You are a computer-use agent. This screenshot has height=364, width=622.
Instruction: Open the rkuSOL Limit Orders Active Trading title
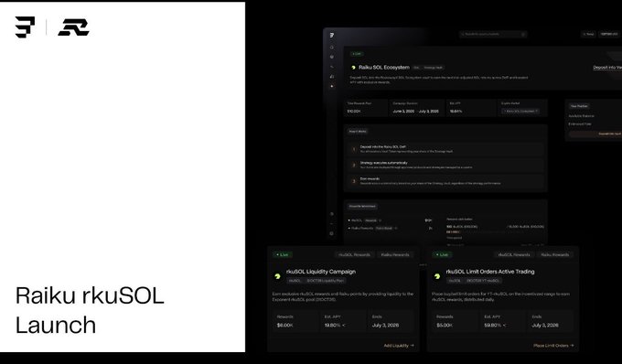click(490, 272)
